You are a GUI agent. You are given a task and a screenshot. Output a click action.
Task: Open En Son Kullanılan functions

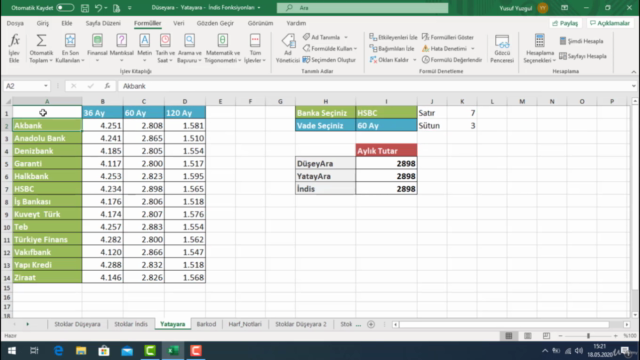click(70, 48)
